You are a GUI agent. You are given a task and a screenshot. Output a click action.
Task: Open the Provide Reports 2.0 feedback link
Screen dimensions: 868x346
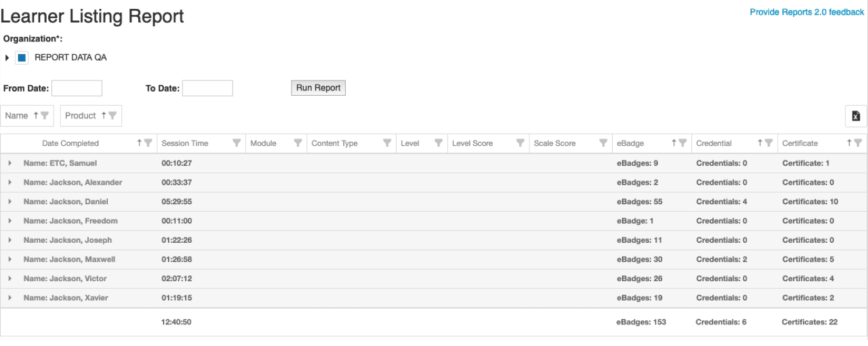tap(807, 12)
